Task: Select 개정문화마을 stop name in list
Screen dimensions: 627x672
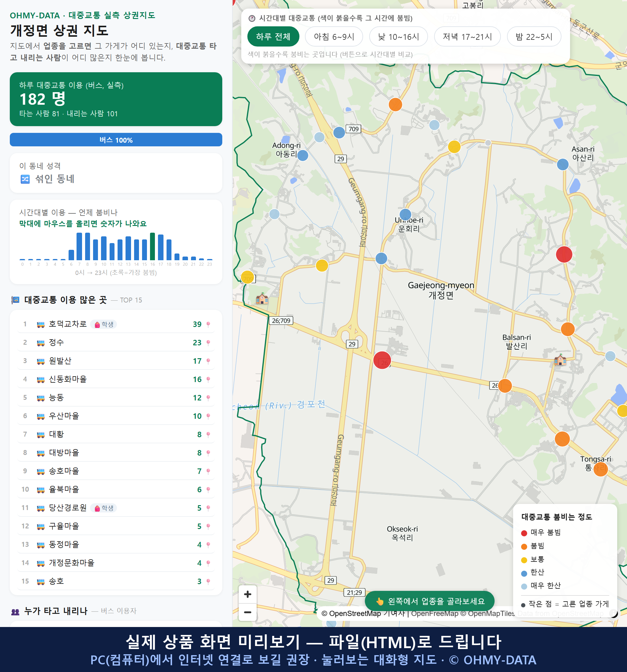Action: tap(72, 563)
